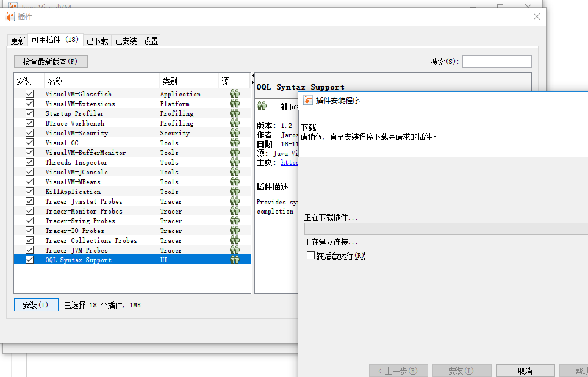Select the Tracer-JVM Probes plugin name
Screen dimensions: 588x377
coord(76,250)
